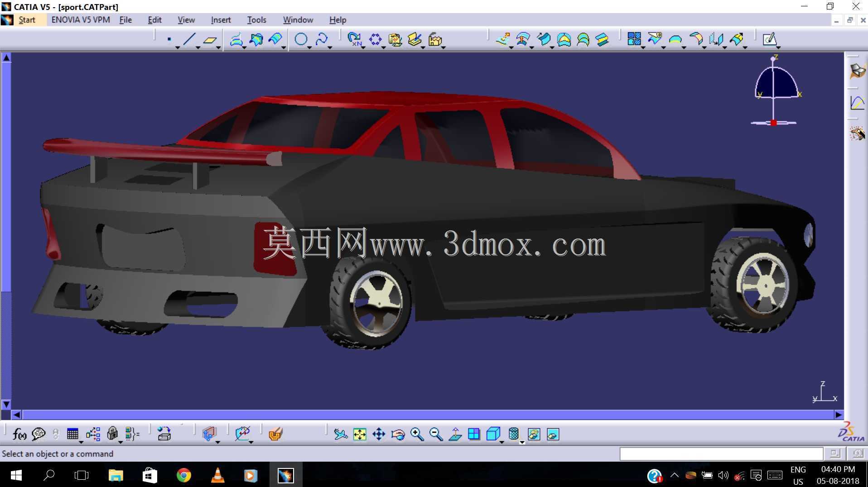Open the View menu
The height and width of the screenshot is (487, 868).
click(186, 20)
